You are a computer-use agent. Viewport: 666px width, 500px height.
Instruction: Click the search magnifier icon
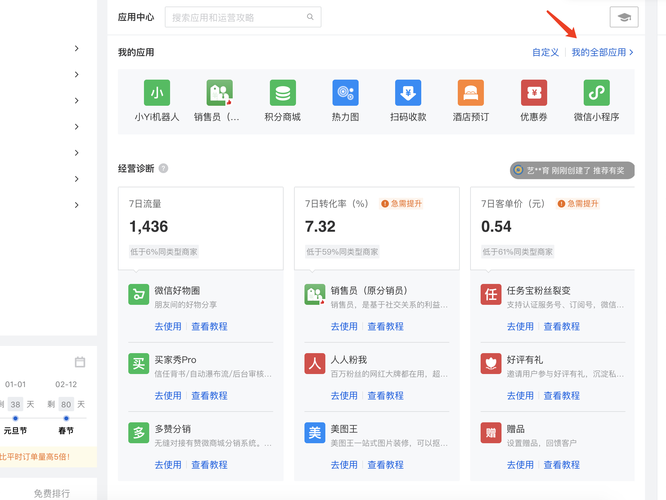[310, 17]
